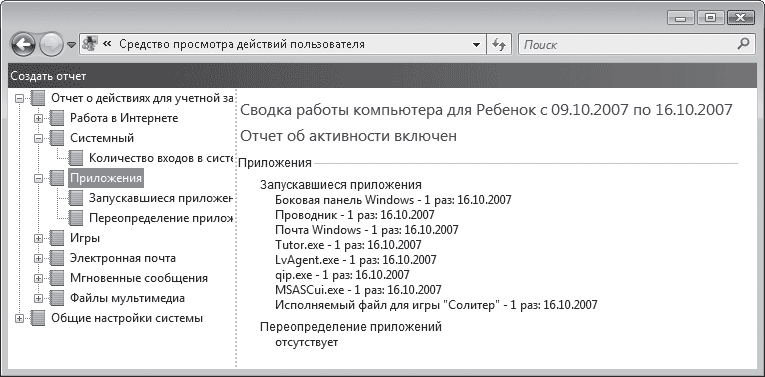Select Запускавшиеся приложения tree item
The height and width of the screenshot is (377, 765).
pyautogui.click(x=162, y=198)
